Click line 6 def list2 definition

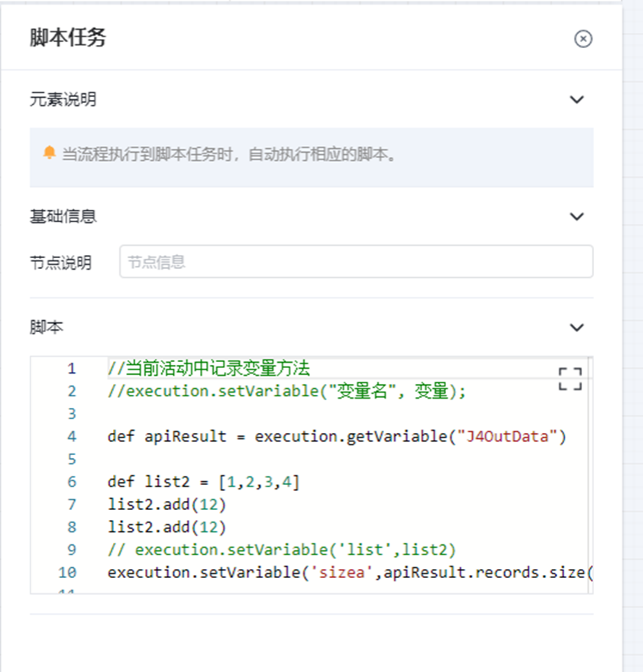(x=204, y=482)
